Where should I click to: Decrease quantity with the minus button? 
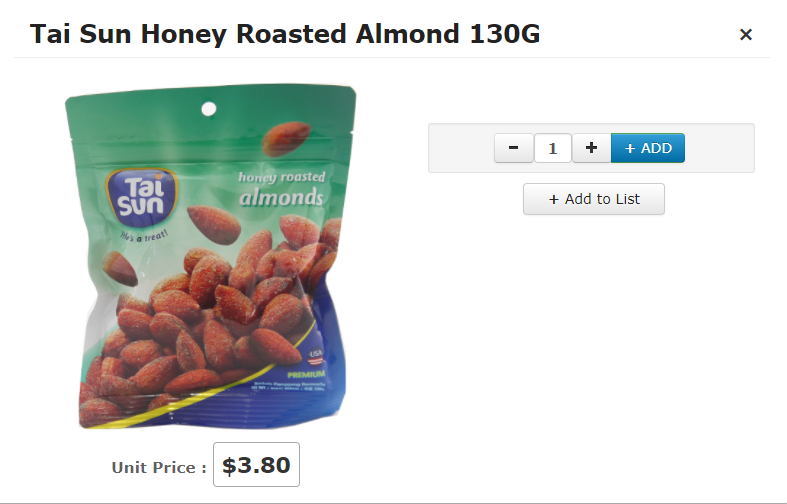[513, 148]
